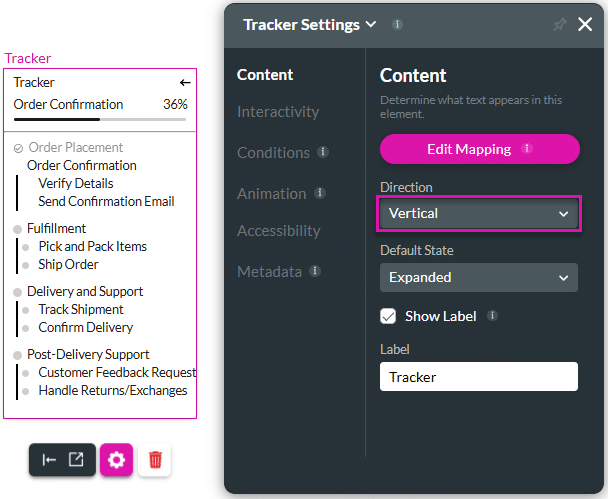Open the Direction dropdown set to Vertical
Screen dimensions: 608x499
[479, 213]
